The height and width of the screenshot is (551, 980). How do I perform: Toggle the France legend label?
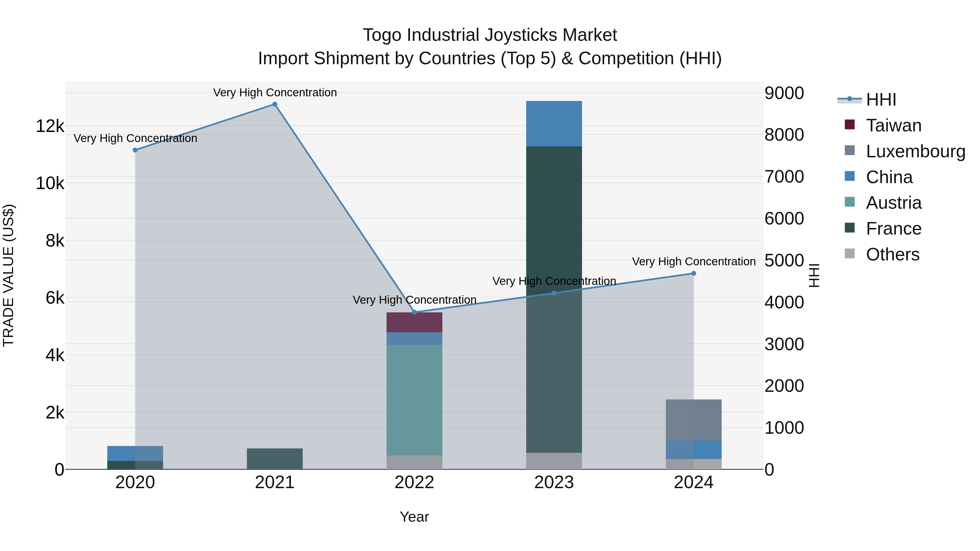(x=894, y=229)
